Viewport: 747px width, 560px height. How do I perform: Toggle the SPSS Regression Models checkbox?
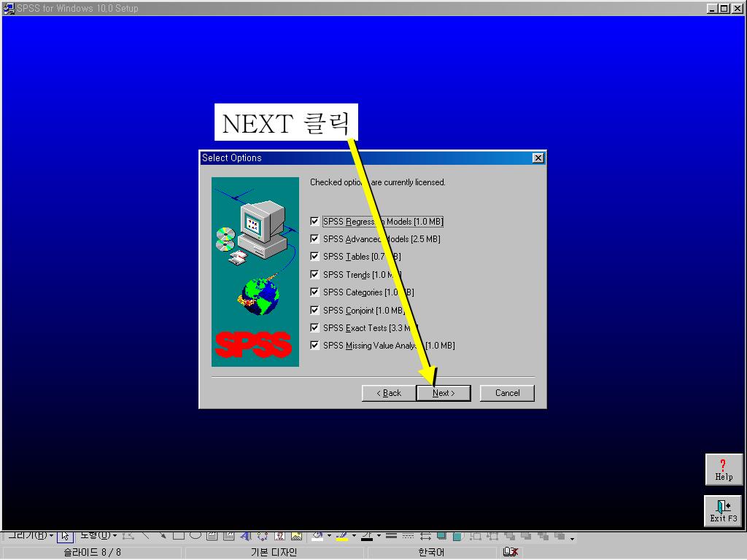(x=314, y=222)
